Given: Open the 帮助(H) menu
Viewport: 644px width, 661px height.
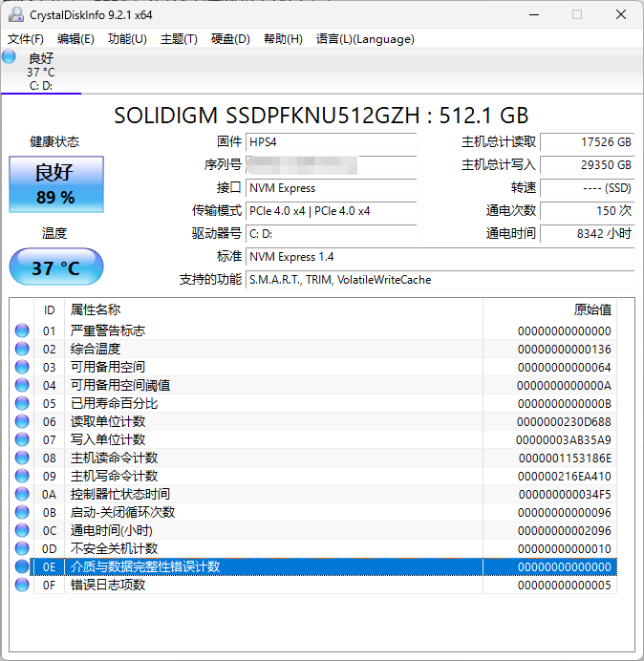Looking at the screenshot, I should pyautogui.click(x=284, y=39).
